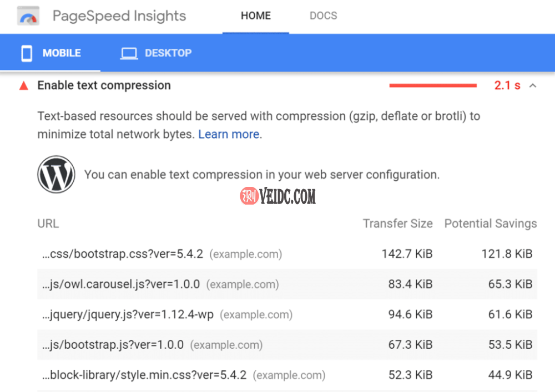Click the HOME navigation item
Screen dimensions: 555x392
pyautogui.click(x=255, y=16)
